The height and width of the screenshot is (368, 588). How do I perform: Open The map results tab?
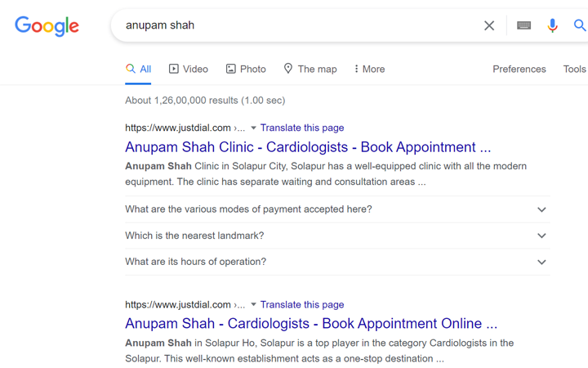310,69
